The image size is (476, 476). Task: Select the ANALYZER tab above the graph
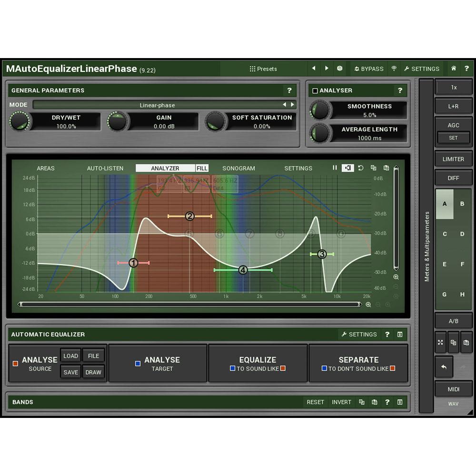166,168
